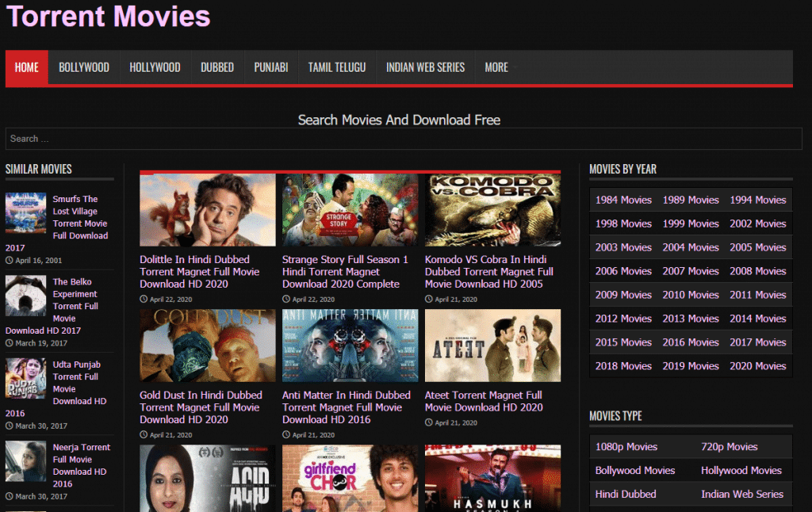Go to the Dubbed section

[217, 67]
